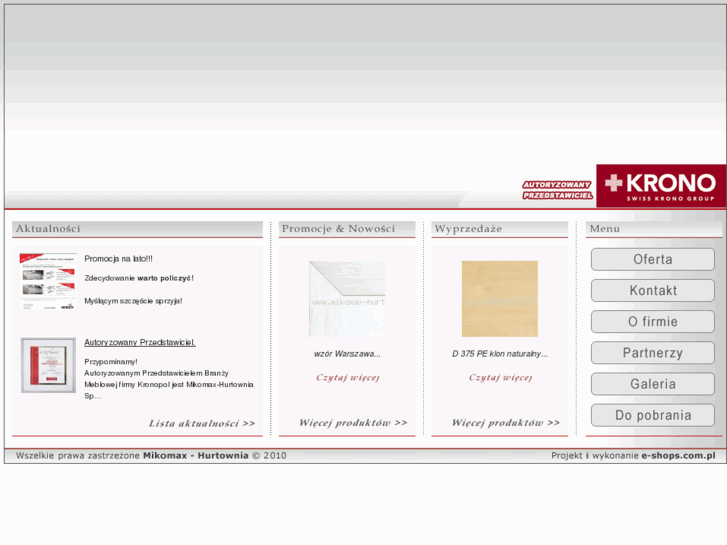Screen dimensions: 727x545
Task: Open the framed certificate thumbnail
Action: point(48,365)
